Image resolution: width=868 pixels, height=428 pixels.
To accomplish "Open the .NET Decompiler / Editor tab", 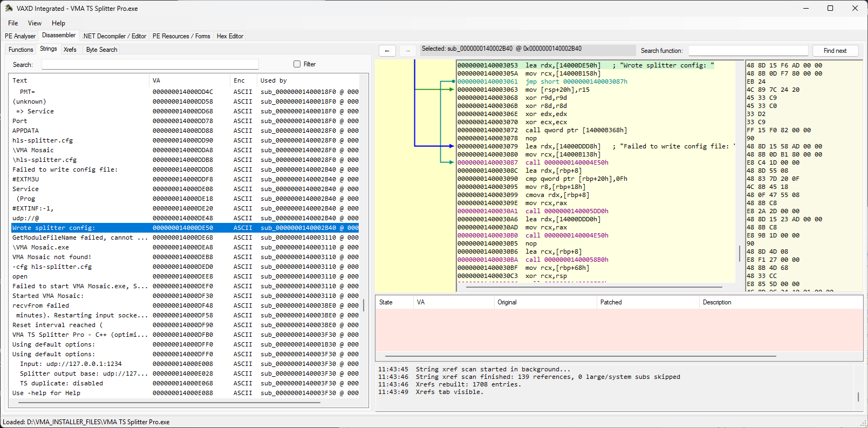I will tap(114, 36).
